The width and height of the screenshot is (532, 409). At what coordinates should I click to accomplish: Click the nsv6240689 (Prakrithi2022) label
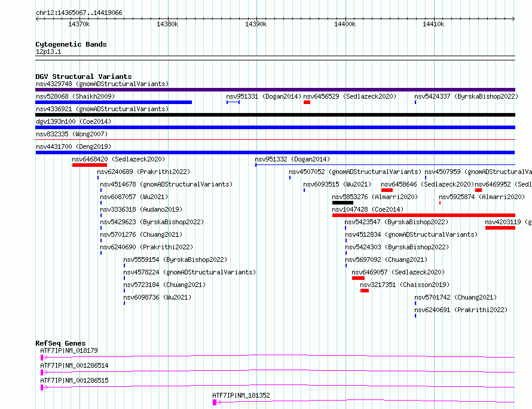[143, 172]
